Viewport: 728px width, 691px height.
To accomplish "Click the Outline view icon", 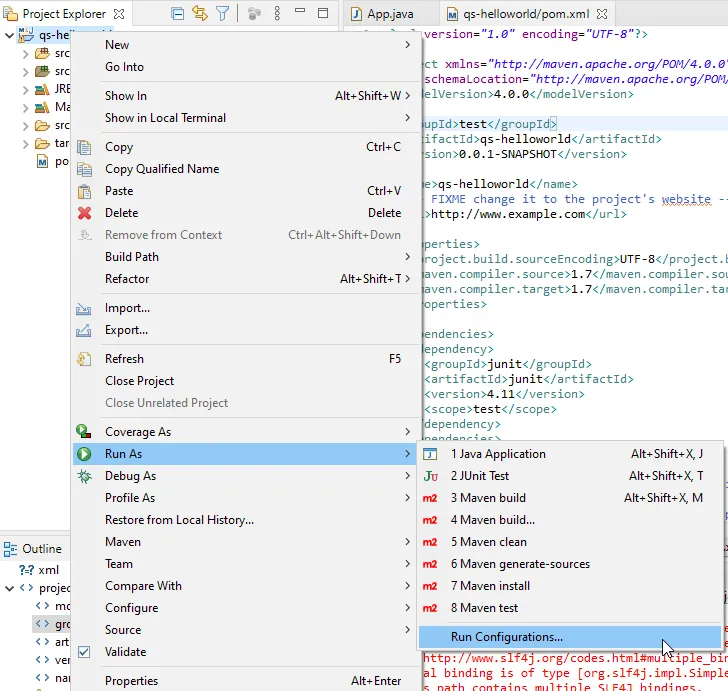I will tap(10, 549).
